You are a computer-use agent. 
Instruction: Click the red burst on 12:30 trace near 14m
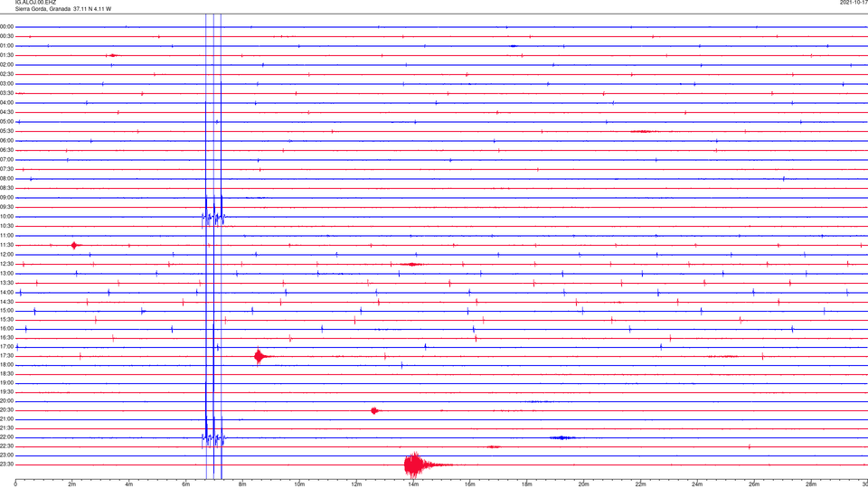410,265
